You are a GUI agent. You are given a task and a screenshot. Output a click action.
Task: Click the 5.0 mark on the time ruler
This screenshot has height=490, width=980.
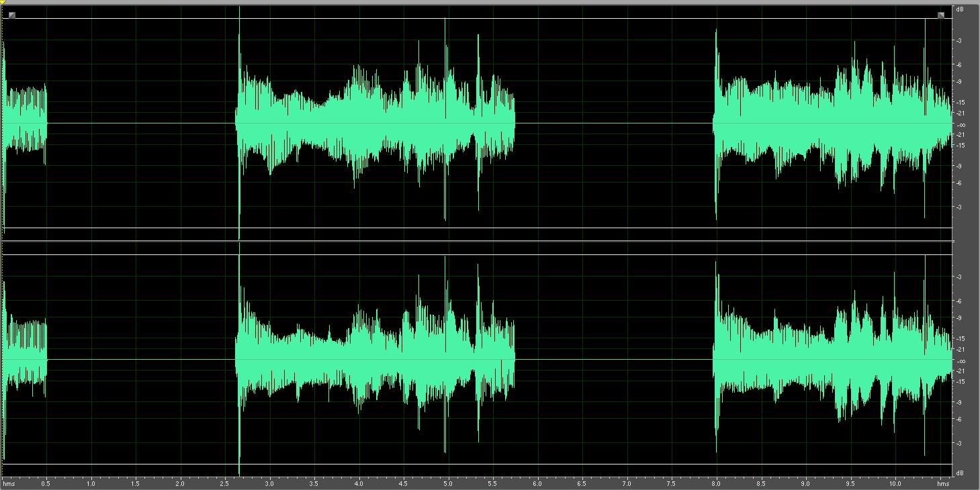pos(448,483)
